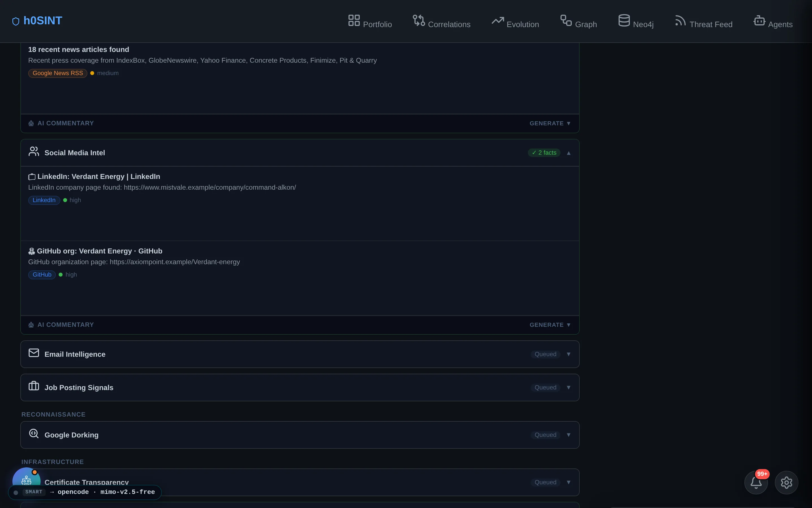
Task: Click the Job Posting Signals section title
Action: point(79,387)
